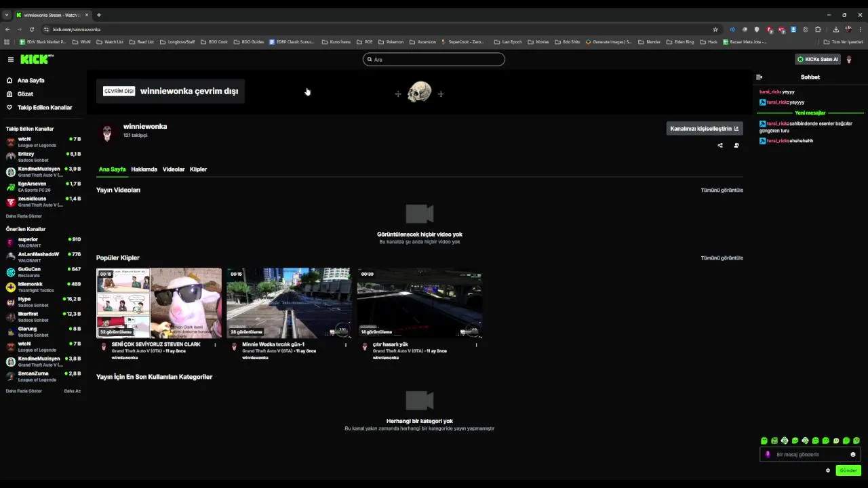The image size is (868, 488).
Task: Focus Bir mesaj gönderin chat input
Action: [810, 455]
